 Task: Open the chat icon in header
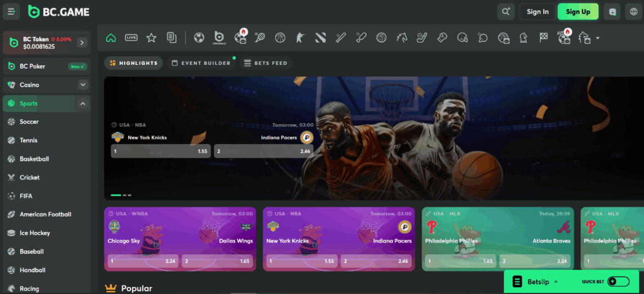tap(613, 12)
